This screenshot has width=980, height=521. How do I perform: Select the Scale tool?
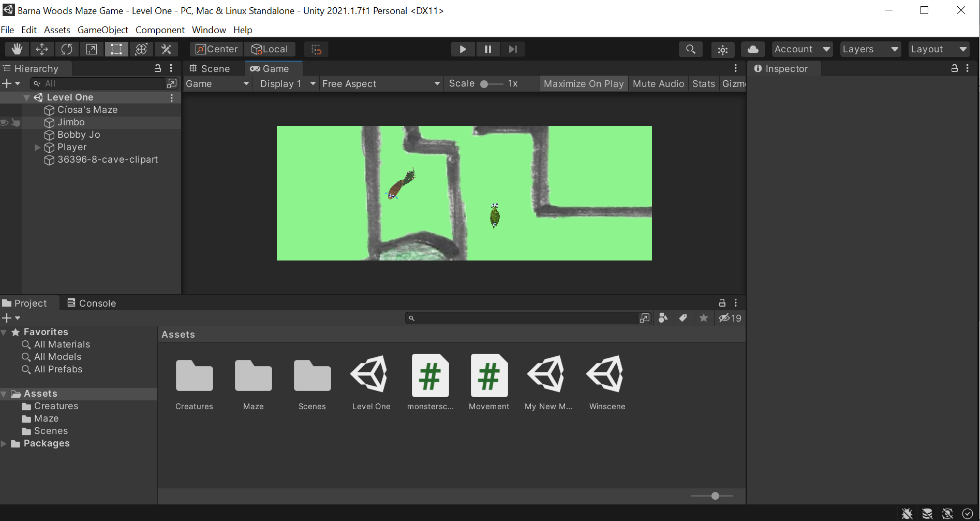tap(92, 49)
